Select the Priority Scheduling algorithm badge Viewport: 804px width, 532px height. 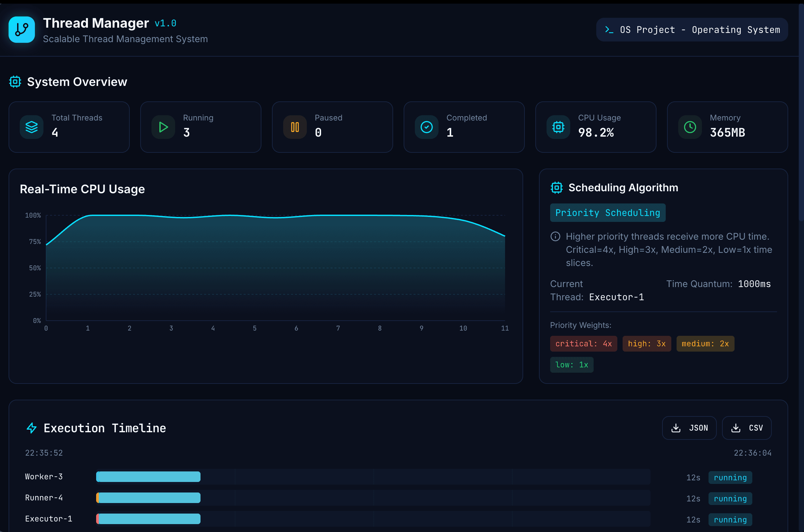[607, 213]
